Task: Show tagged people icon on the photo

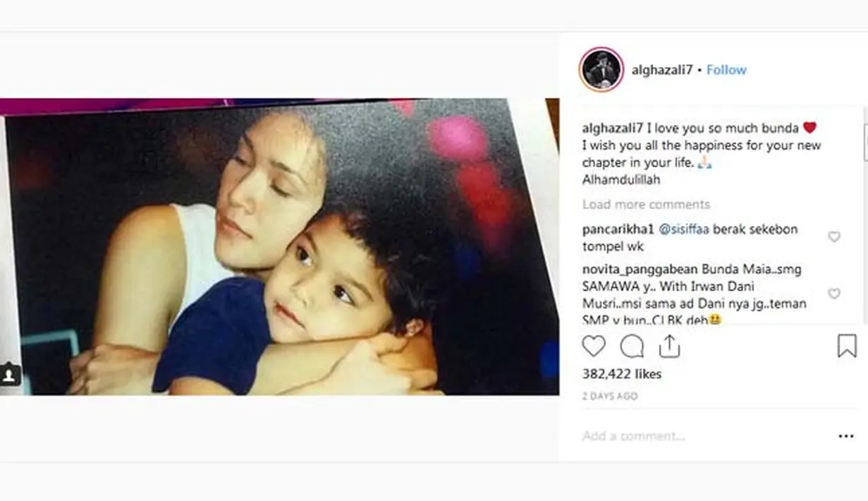Action: [x=10, y=375]
